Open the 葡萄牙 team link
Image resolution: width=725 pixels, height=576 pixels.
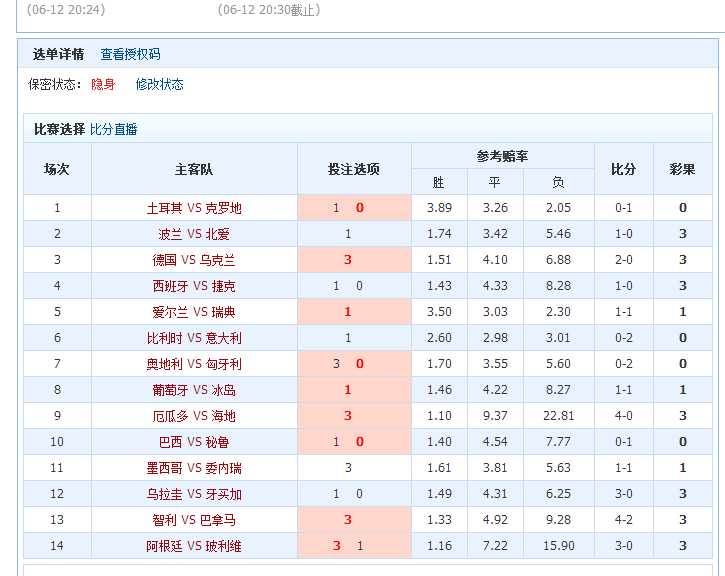tap(170, 390)
